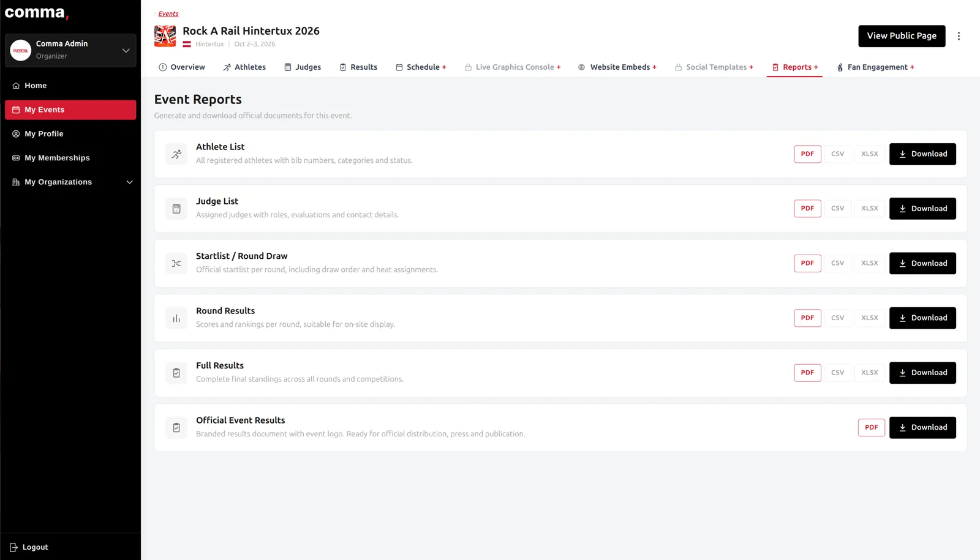Click the Official Event Results clipboard icon
The image size is (980, 560).
click(x=176, y=428)
